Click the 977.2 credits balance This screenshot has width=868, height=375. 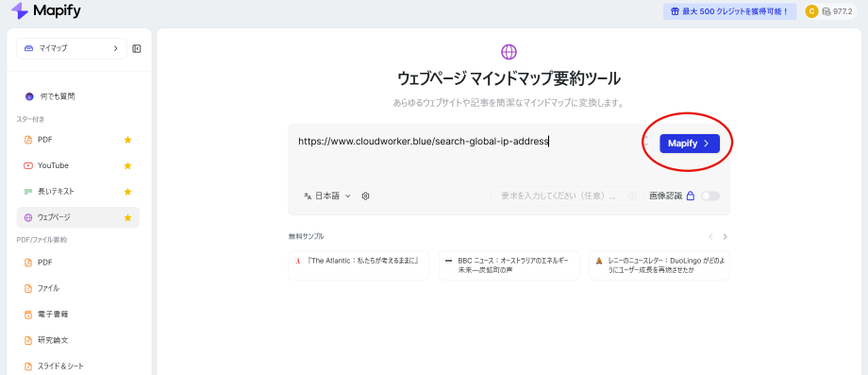tap(837, 11)
